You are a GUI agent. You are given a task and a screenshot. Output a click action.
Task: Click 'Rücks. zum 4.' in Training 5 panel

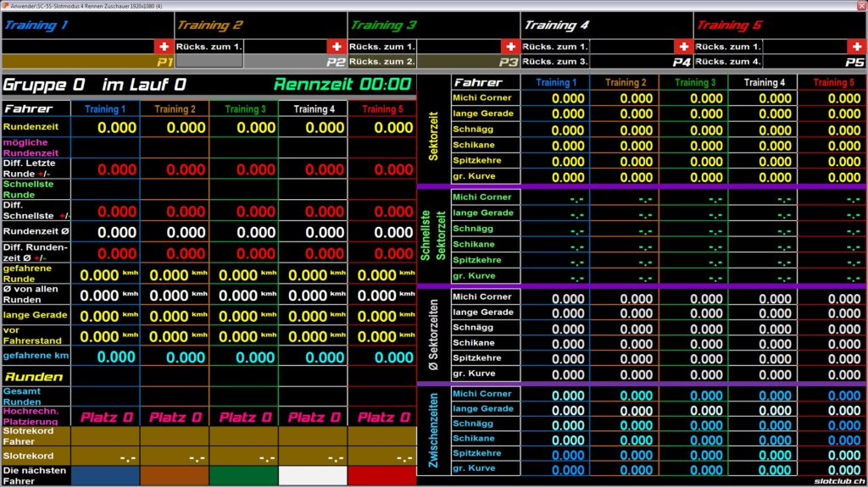[728, 62]
